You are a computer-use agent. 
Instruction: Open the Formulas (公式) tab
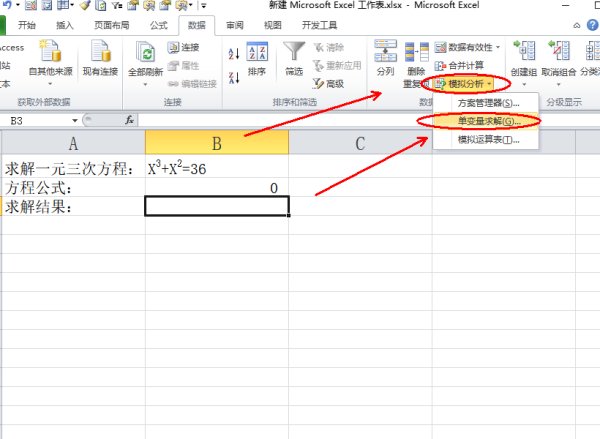pyautogui.click(x=159, y=25)
